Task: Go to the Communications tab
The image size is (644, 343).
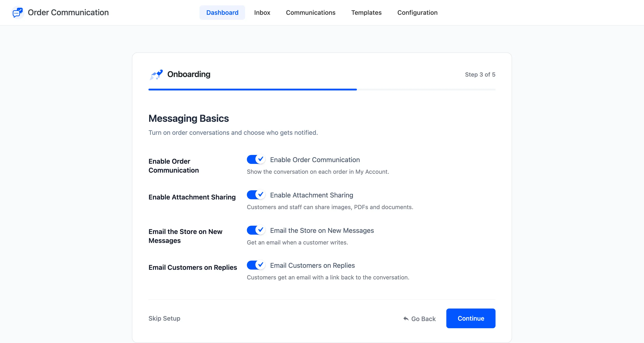Action: coord(311,13)
